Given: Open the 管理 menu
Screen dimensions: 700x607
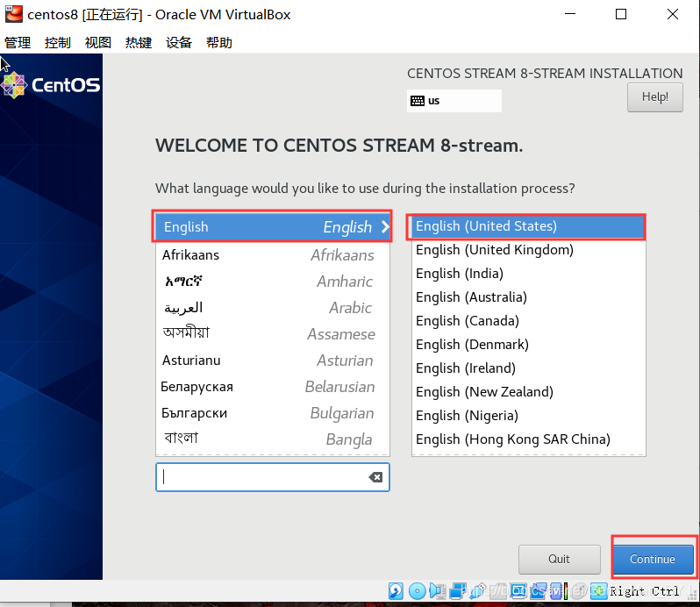Looking at the screenshot, I should tap(18, 43).
